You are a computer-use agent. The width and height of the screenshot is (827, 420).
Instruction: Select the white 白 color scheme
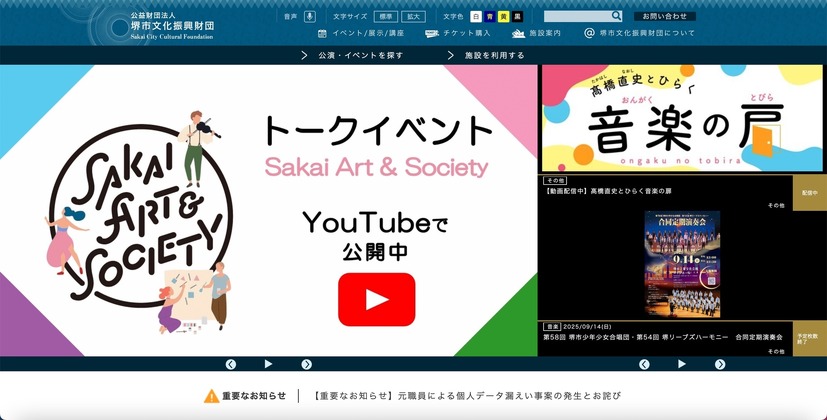coord(476,16)
